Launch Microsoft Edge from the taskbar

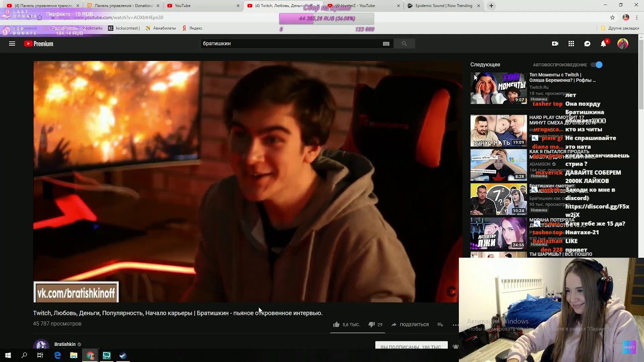point(57,355)
